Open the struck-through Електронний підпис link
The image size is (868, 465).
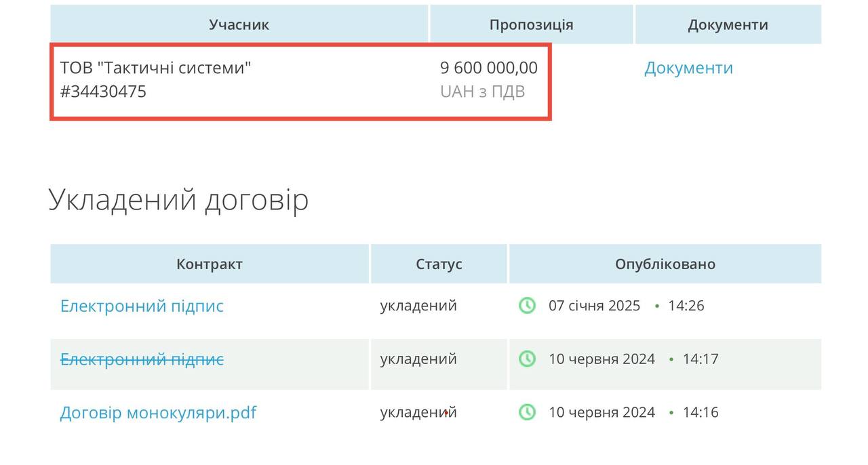click(x=142, y=359)
